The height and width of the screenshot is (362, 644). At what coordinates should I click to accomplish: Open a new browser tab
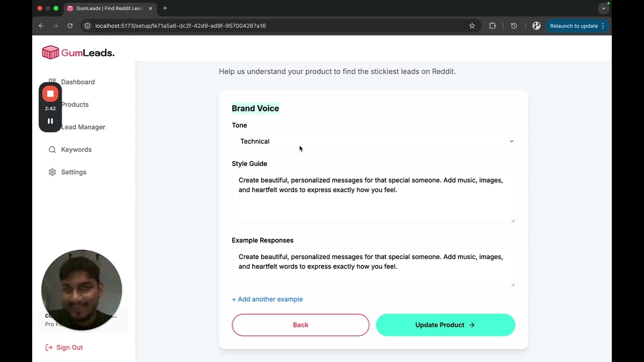[165, 8]
